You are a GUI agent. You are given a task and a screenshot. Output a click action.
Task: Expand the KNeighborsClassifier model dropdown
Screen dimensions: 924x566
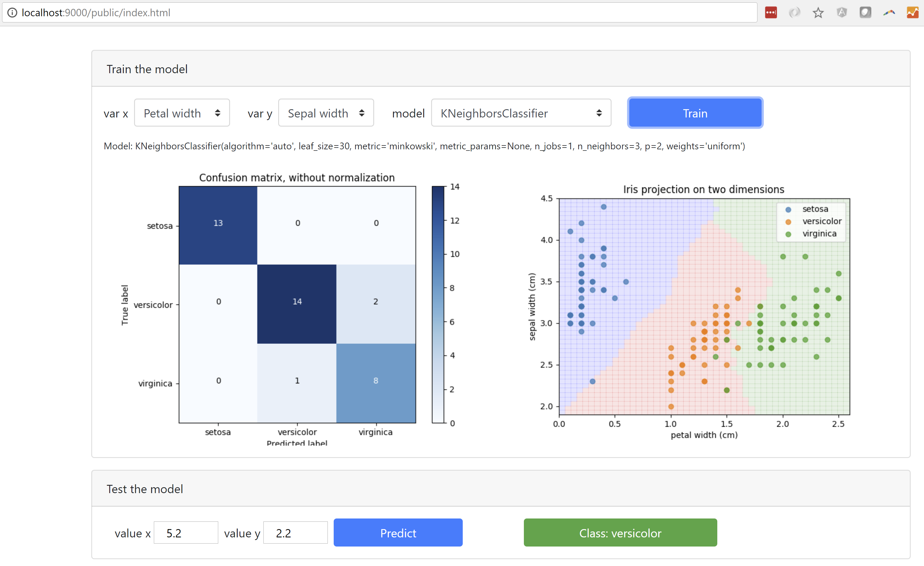[521, 113]
